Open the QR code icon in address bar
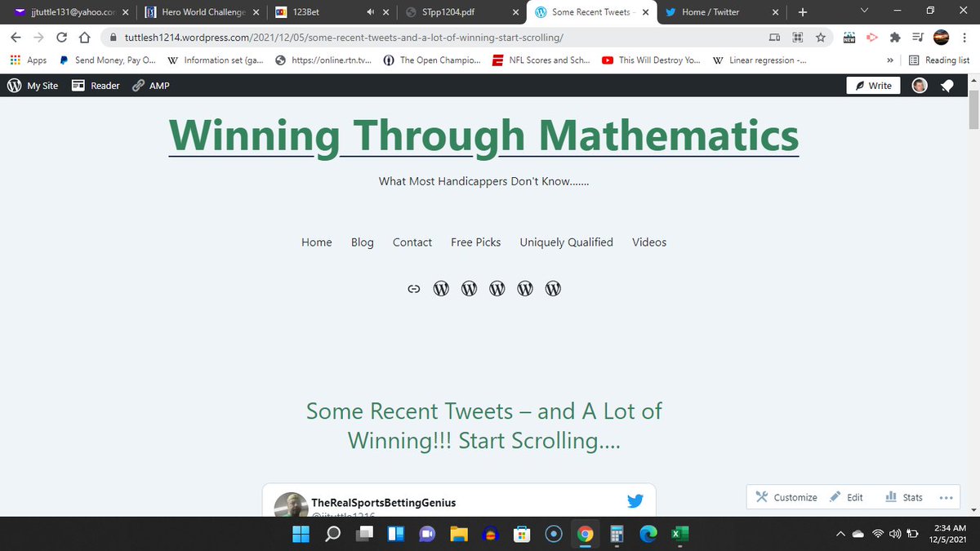The width and height of the screenshot is (980, 551). 797,38
